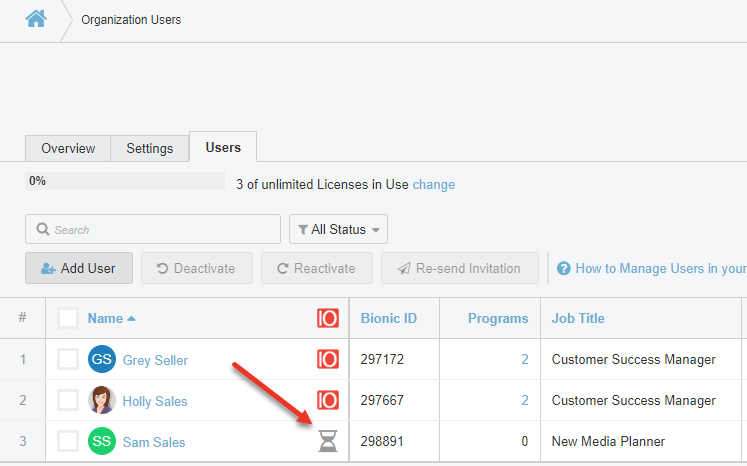Click the help question mark icon
The height and width of the screenshot is (466, 747).
564,268
